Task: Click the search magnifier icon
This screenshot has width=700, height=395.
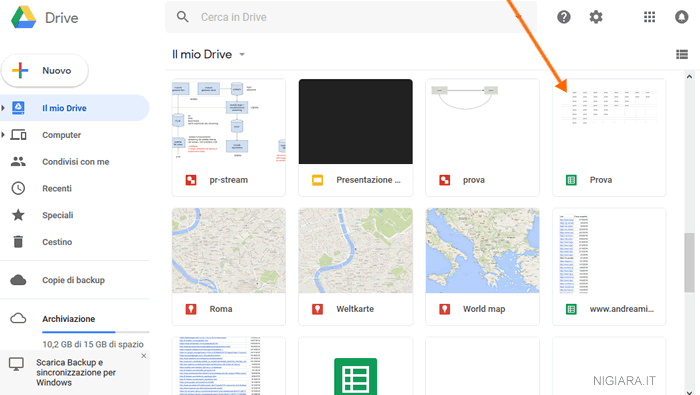Action: 183,17
